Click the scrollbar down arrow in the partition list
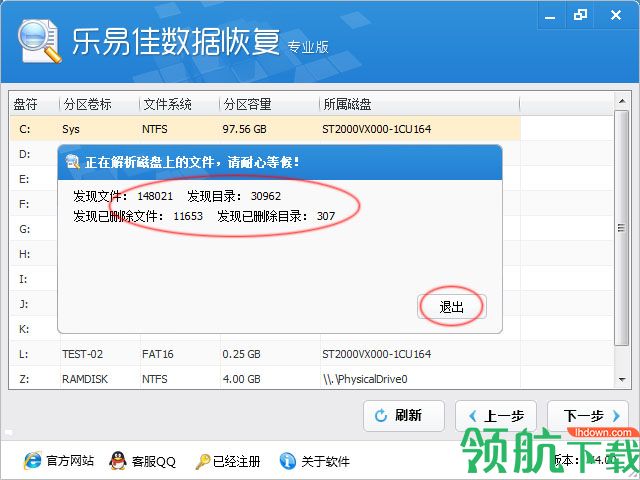The image size is (640, 480). (622, 380)
